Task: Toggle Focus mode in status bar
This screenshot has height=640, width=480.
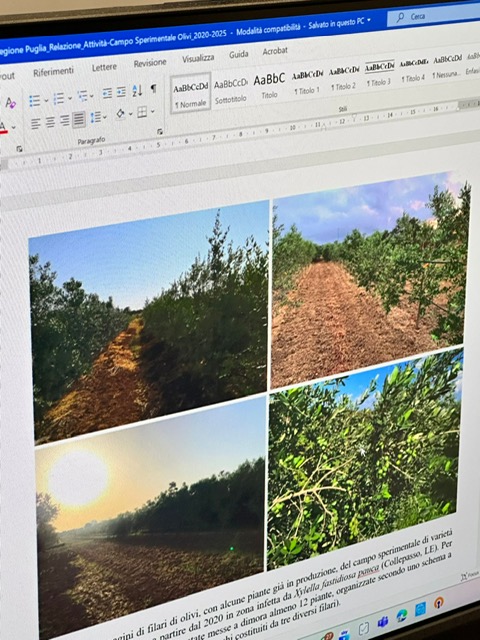Action: [470, 576]
